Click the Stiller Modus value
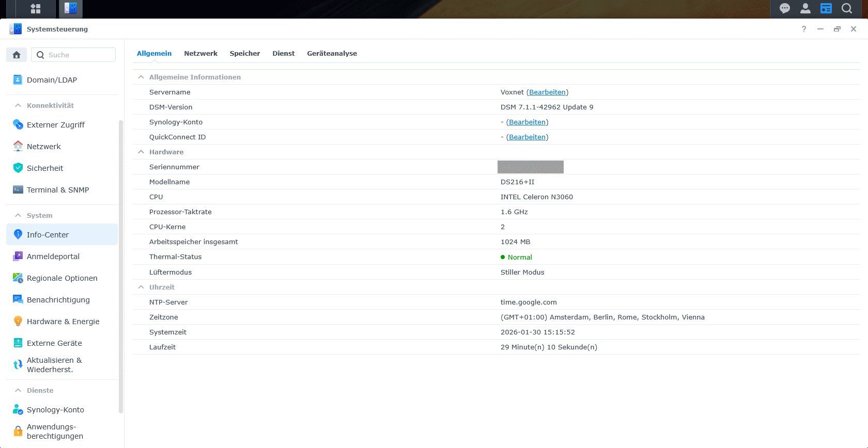This screenshot has height=448, width=868. 522,272
